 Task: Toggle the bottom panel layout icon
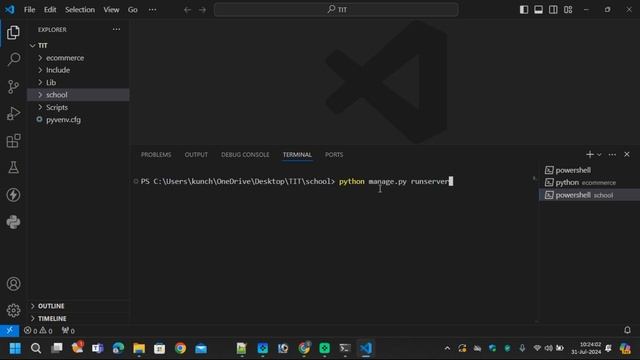pyautogui.click(x=538, y=9)
